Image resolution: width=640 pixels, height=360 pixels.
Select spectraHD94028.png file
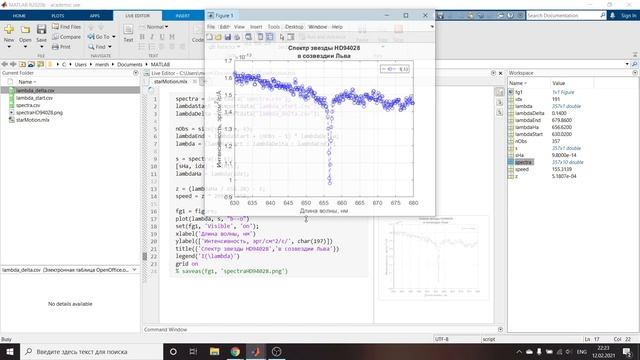(x=39, y=113)
